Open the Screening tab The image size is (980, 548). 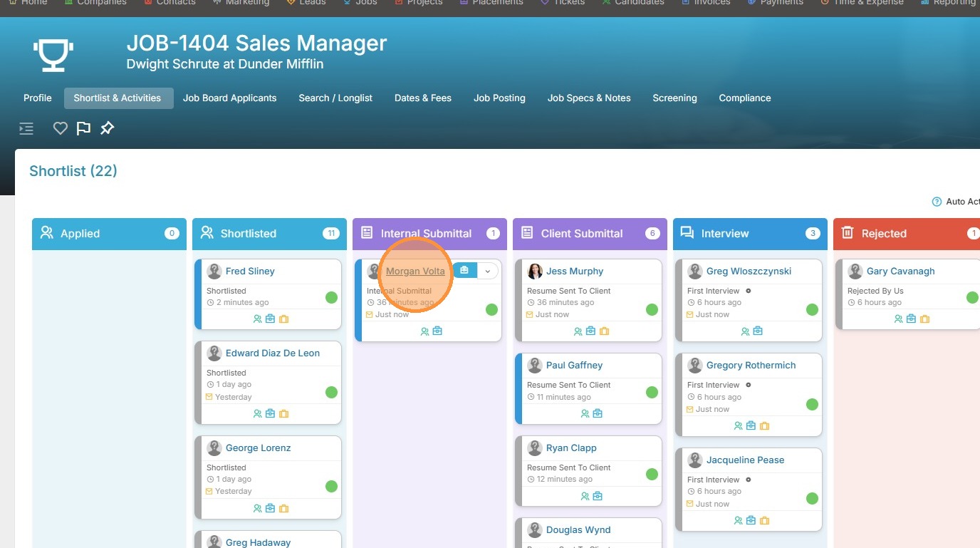(x=674, y=98)
